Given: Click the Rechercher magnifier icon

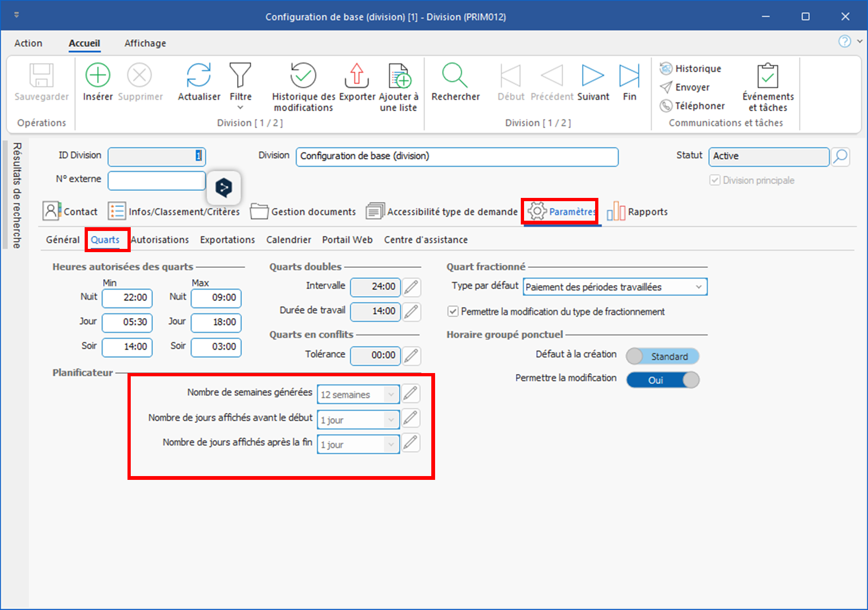Looking at the screenshot, I should (x=455, y=75).
